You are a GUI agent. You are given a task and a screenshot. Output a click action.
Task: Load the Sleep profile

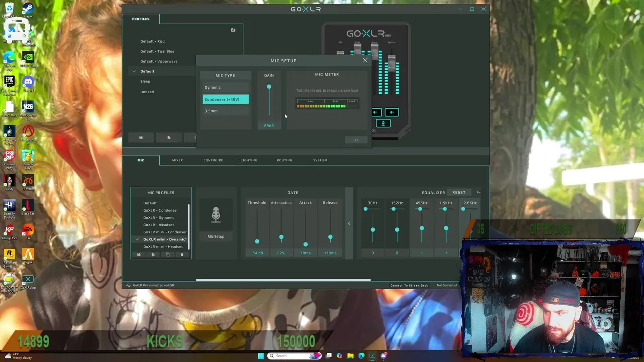pos(145,81)
